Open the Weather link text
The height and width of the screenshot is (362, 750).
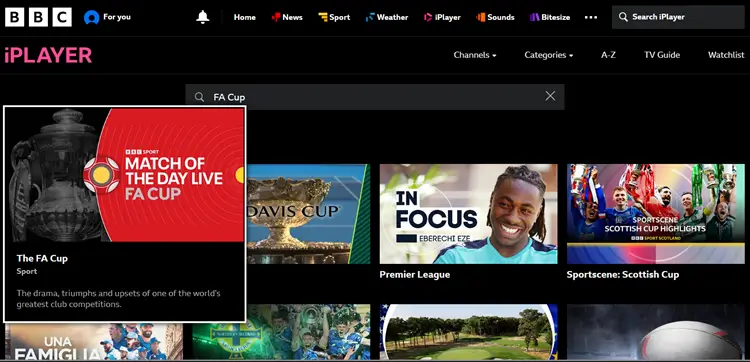point(392,17)
